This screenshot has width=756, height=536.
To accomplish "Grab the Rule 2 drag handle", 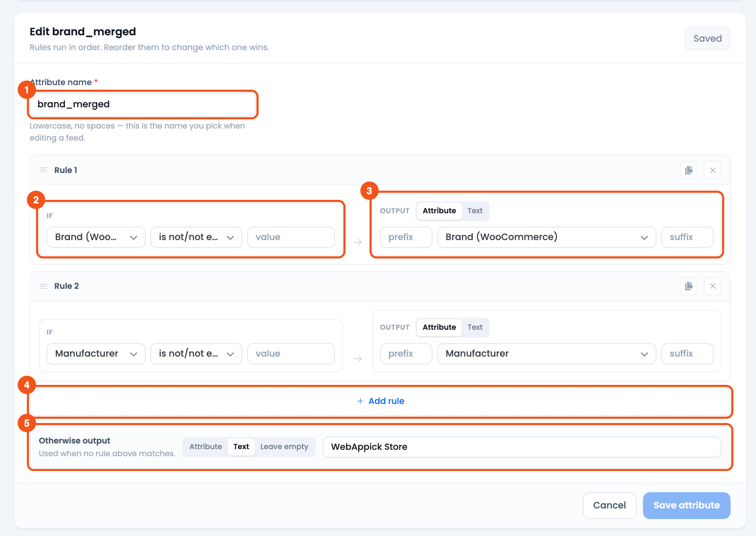I will point(43,286).
